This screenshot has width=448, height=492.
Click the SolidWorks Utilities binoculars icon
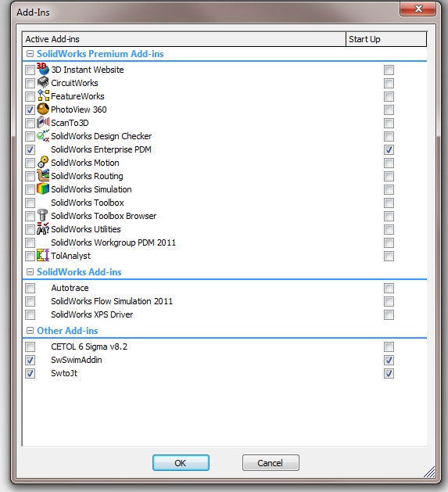tap(43, 228)
